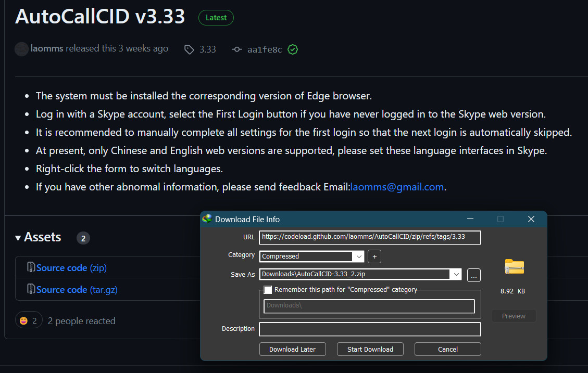Viewport: 588px width, 373px height.
Task: Click the URL field in download dialog
Action: click(370, 237)
